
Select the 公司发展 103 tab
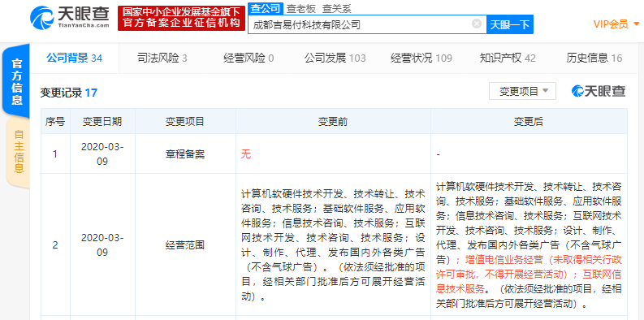point(335,58)
